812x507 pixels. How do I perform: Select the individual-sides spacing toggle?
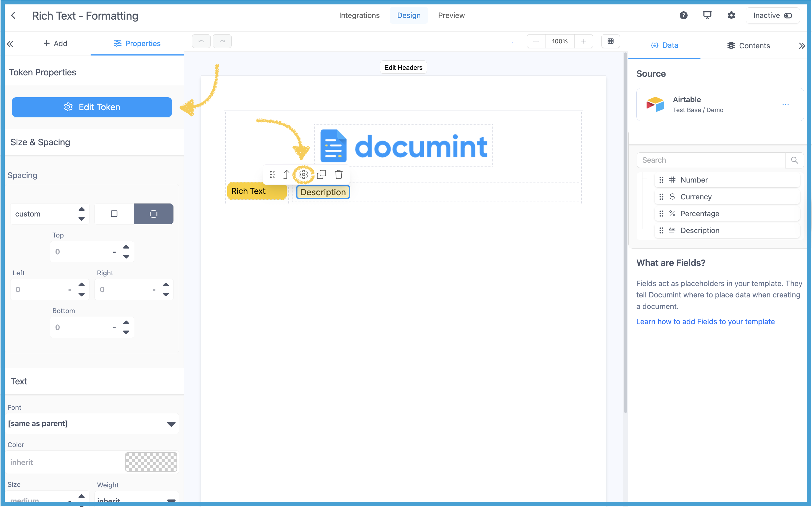coord(153,214)
